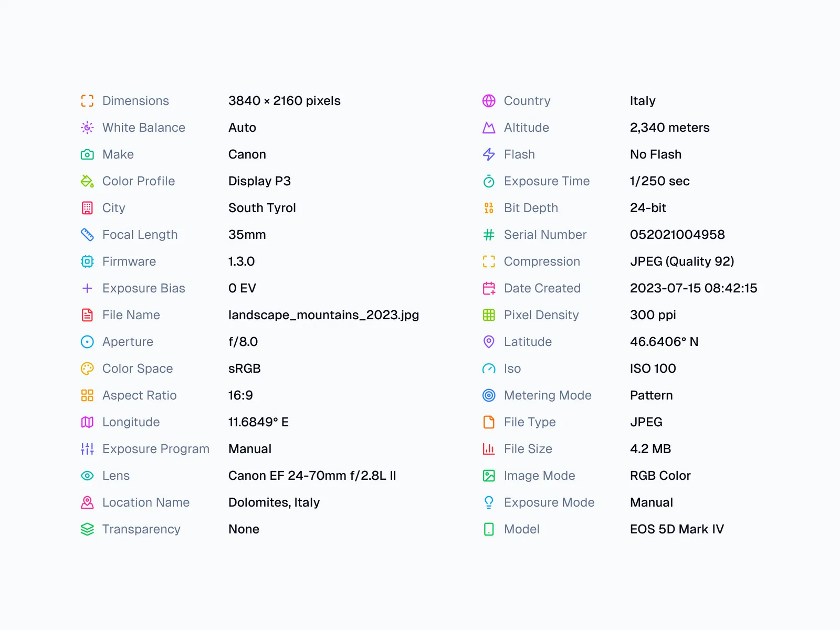
Task: Click the hash icon for Serial Number
Action: [x=489, y=235]
